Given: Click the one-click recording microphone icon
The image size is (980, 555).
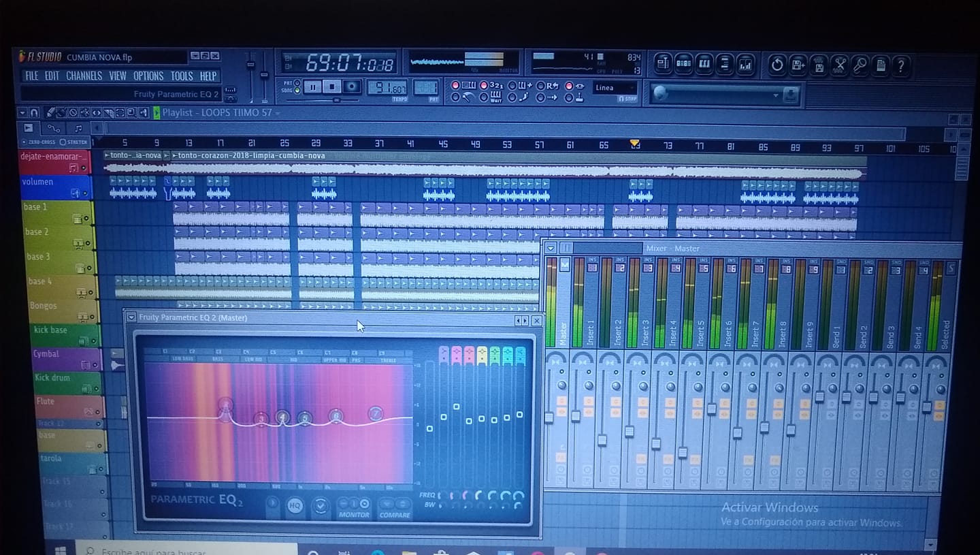Looking at the screenshot, I should pos(860,65).
